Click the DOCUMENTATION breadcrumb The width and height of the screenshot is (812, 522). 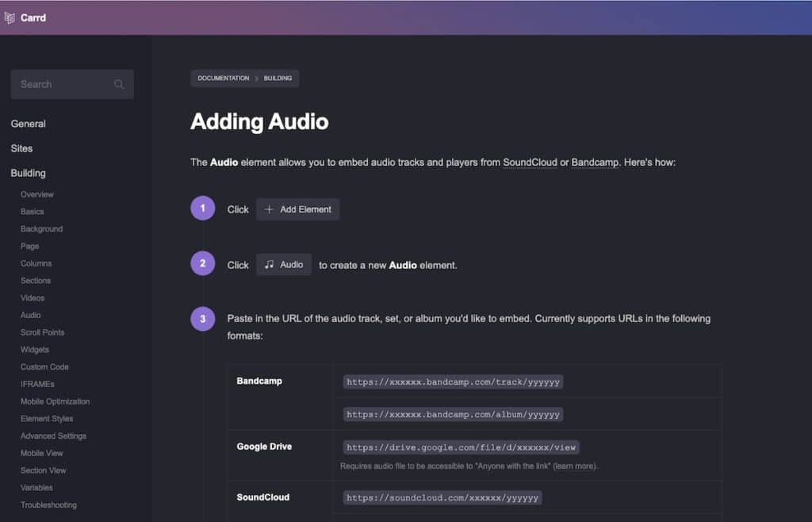(x=223, y=79)
